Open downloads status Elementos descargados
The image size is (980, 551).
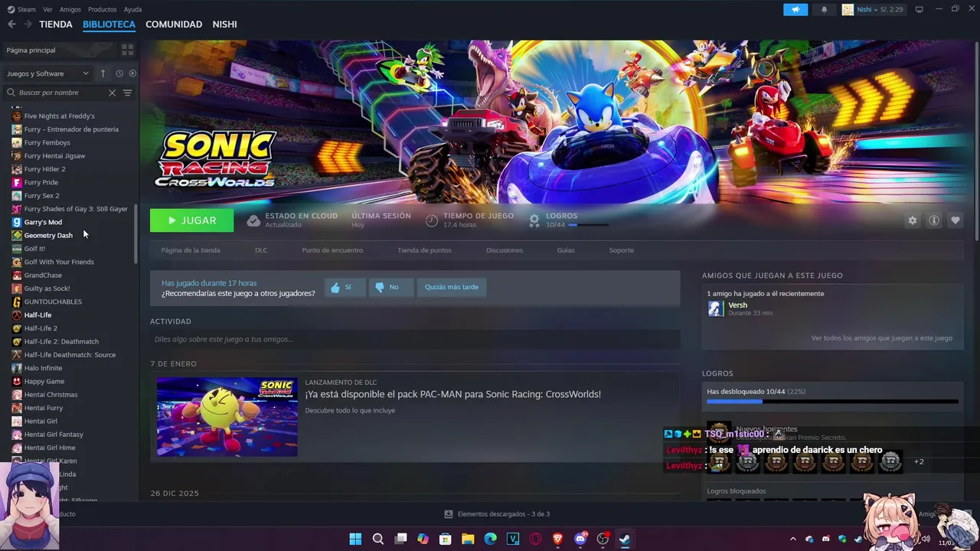click(x=497, y=514)
